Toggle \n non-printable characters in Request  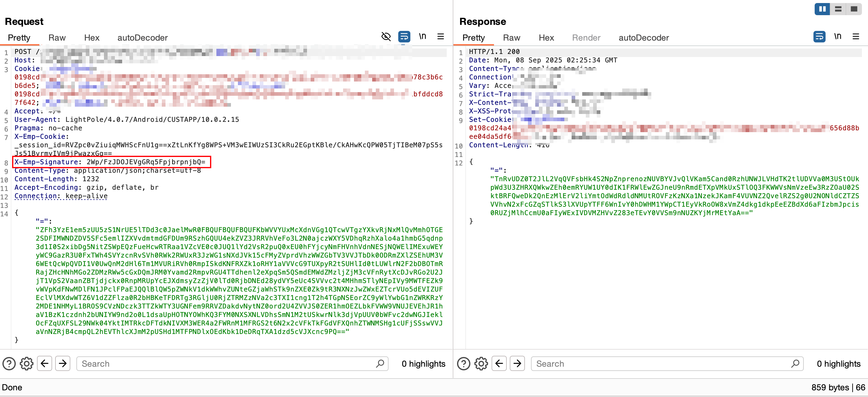[422, 36]
